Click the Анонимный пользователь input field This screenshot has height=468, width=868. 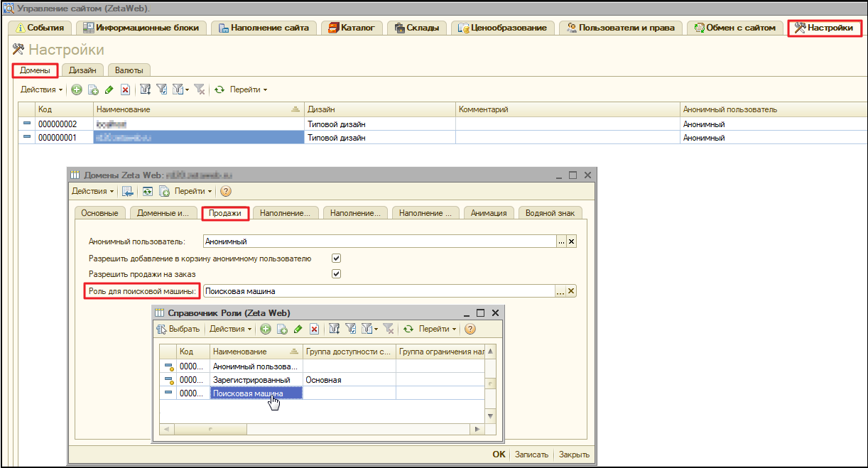pyautogui.click(x=379, y=241)
